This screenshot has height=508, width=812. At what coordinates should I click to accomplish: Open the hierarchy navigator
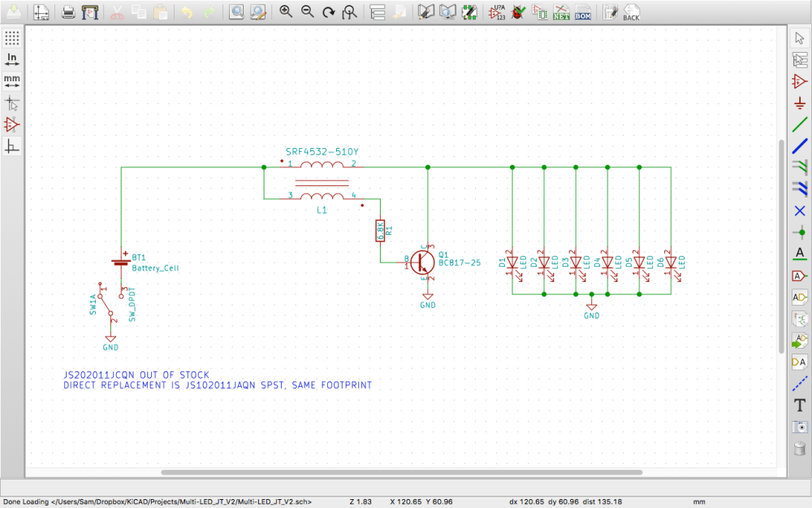coord(378,12)
